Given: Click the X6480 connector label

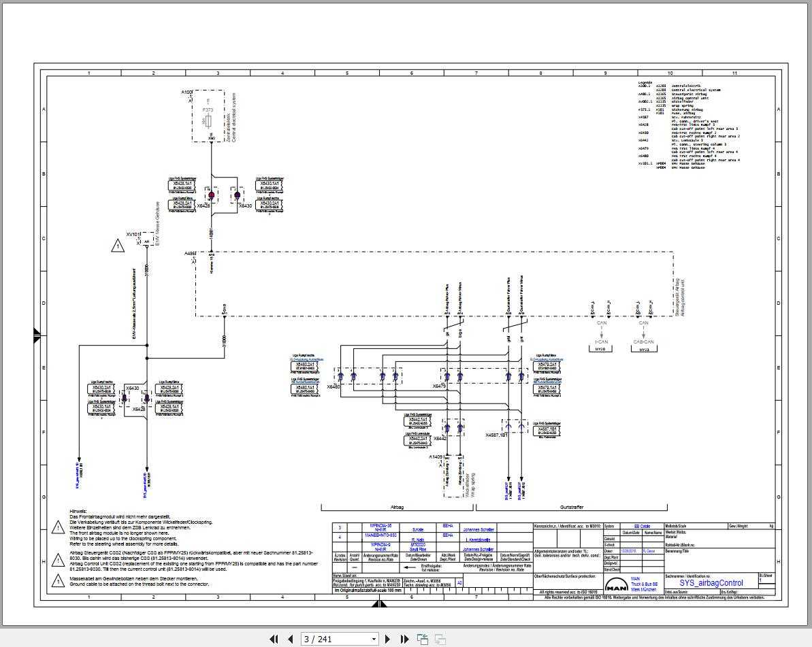Looking at the screenshot, I should pos(334,386).
